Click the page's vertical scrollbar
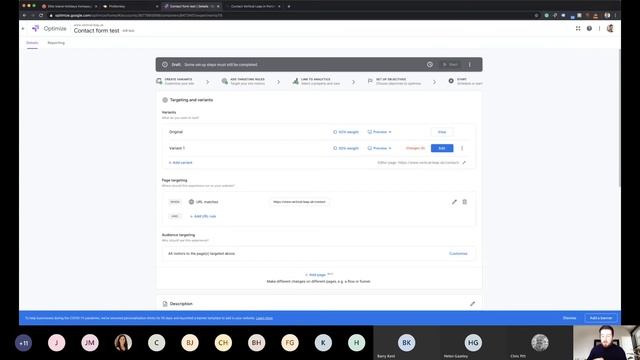This screenshot has height=360, width=640. pyautogui.click(x=619, y=118)
